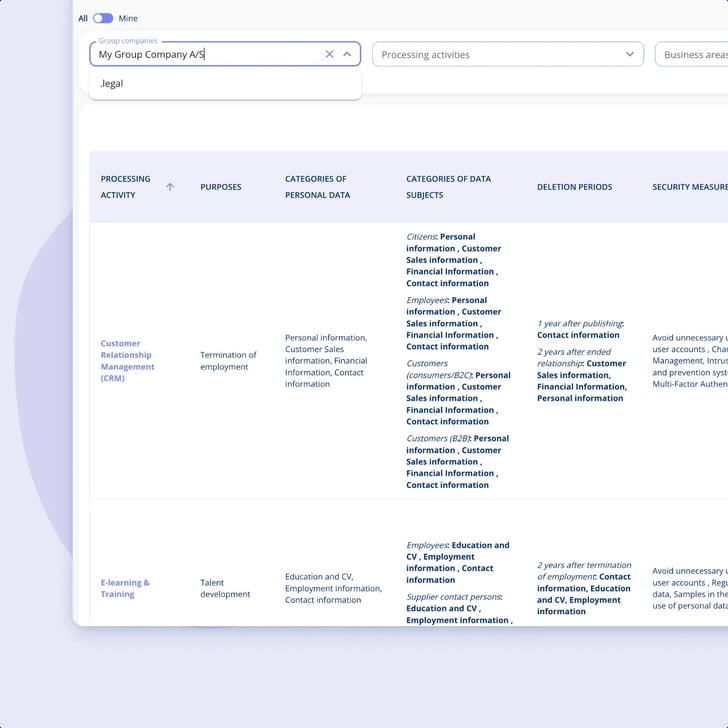Click the Talent development purpose cell
This screenshot has height=728, width=728.
[x=225, y=588]
